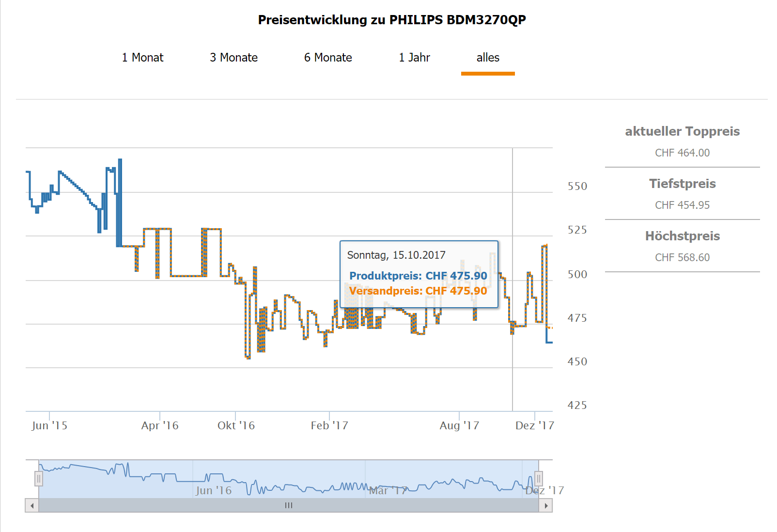Click the Okt '16 x-axis label
Screen dimensions: 777x532
coord(236,425)
